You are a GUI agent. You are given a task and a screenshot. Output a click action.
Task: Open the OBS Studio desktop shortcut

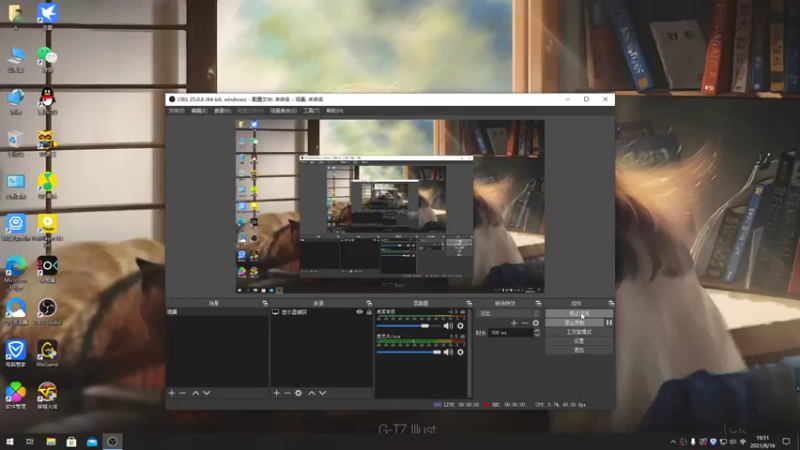[47, 311]
